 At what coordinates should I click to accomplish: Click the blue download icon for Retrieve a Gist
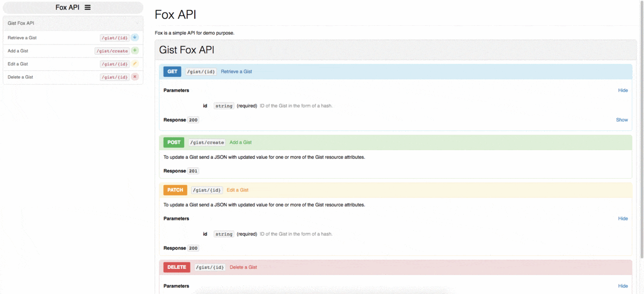[x=135, y=38]
